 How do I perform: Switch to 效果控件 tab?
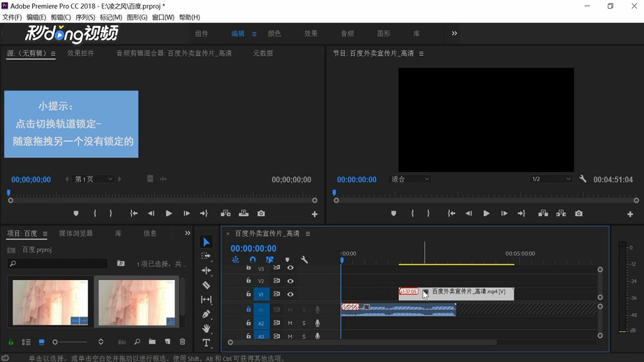pyautogui.click(x=80, y=53)
